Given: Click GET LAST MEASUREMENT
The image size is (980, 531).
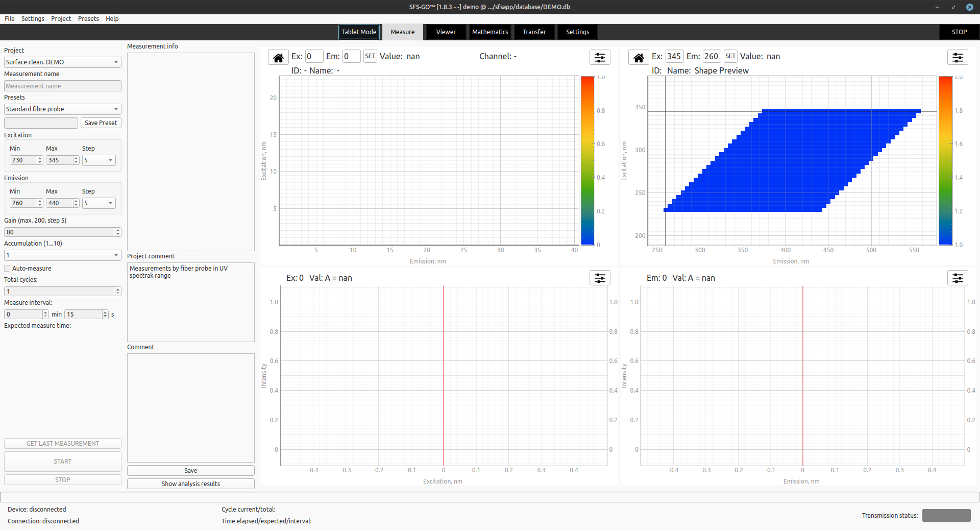Looking at the screenshot, I should 62,443.
